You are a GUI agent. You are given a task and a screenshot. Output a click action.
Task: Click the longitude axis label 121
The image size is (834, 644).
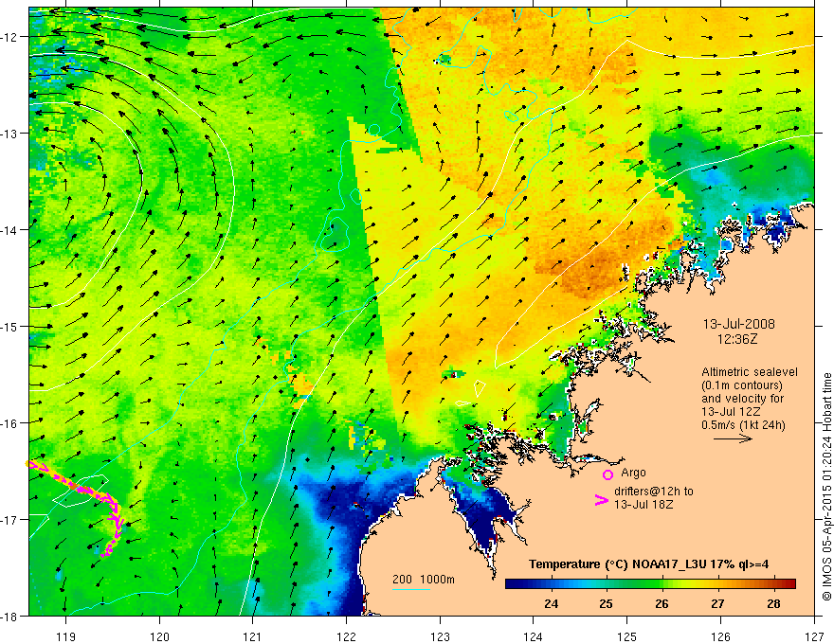tap(253, 636)
